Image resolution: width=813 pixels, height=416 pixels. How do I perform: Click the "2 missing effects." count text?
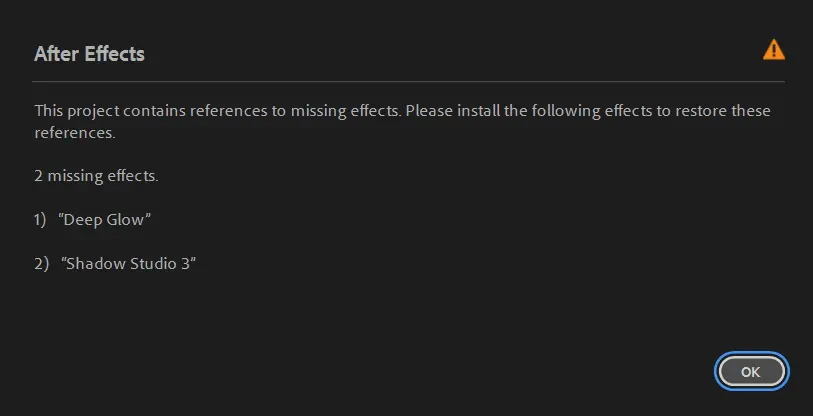96,176
